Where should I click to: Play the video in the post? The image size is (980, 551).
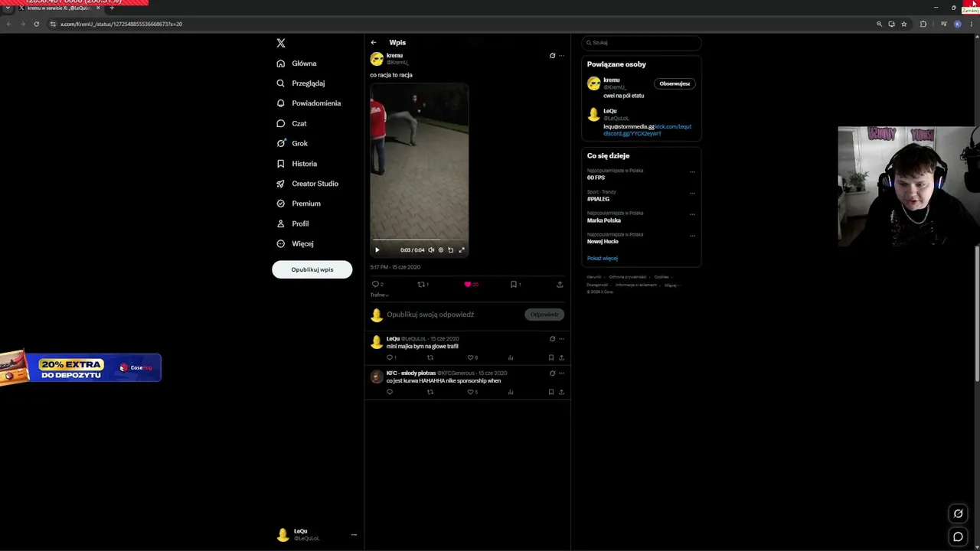pos(377,250)
